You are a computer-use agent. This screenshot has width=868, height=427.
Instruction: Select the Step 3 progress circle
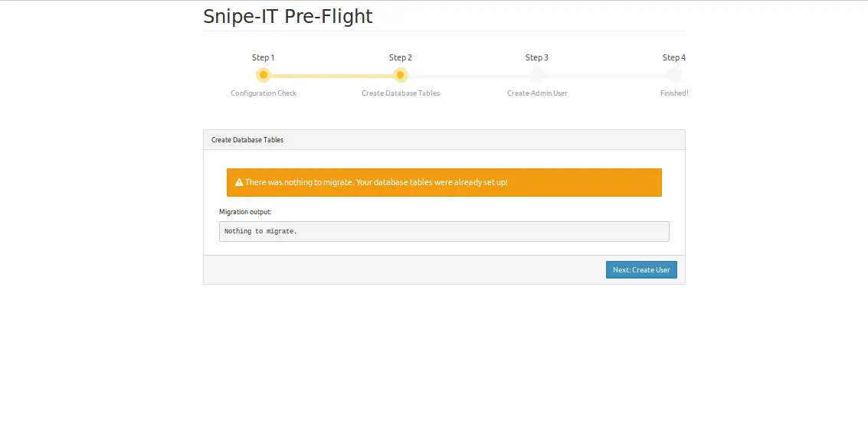point(537,75)
